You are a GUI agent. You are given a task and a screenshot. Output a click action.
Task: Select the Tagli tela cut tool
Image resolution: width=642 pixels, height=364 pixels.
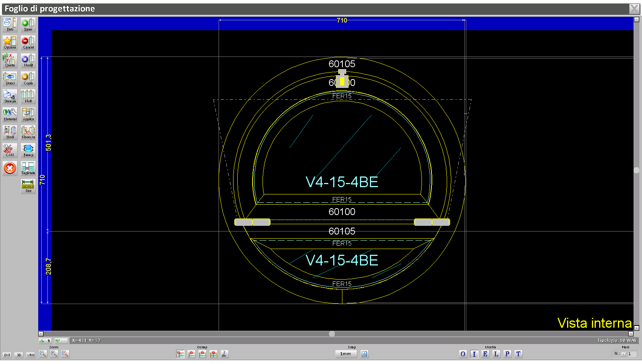click(28, 168)
